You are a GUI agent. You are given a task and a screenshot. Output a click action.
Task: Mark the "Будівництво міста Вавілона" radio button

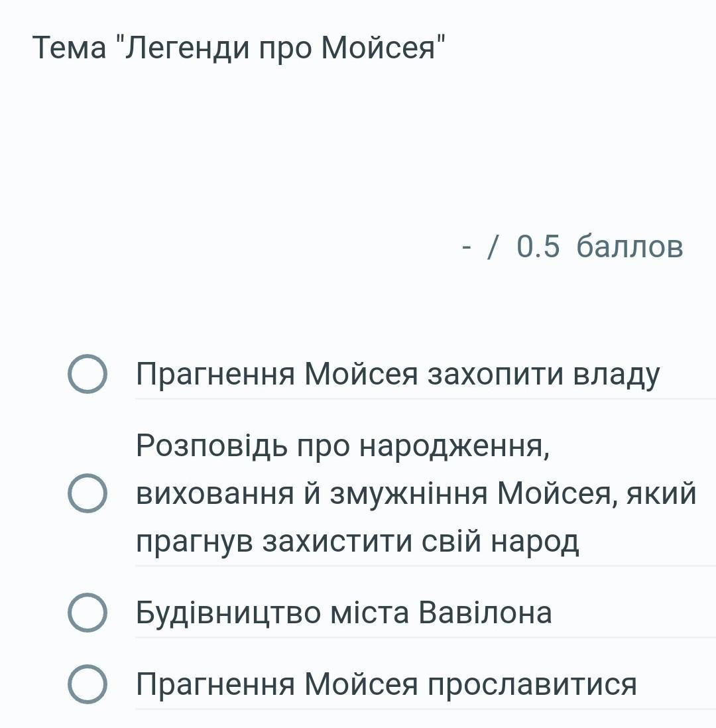tap(88, 613)
